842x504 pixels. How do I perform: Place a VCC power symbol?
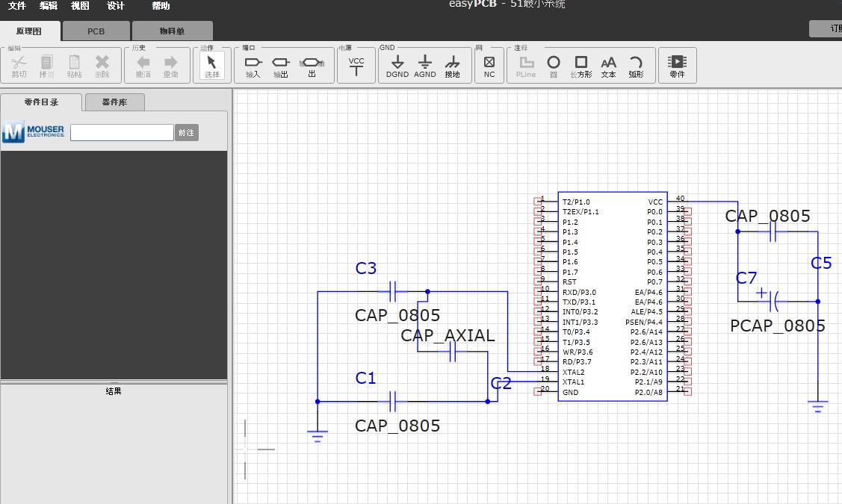tap(356, 66)
